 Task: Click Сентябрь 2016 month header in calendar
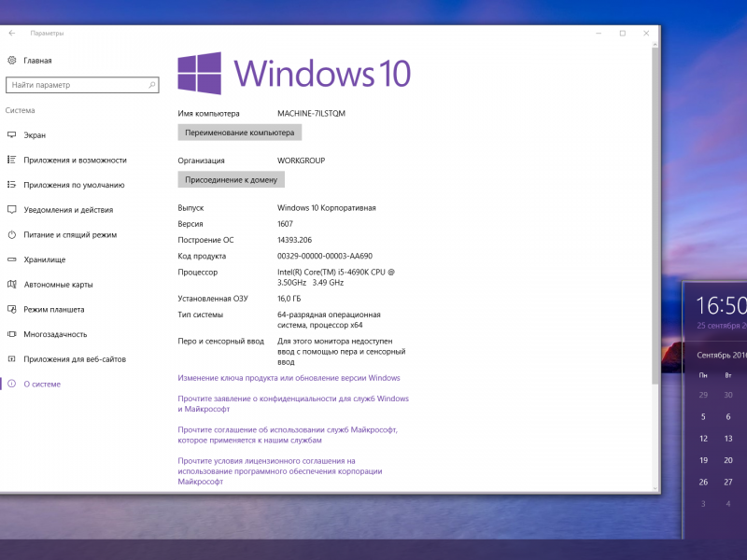(x=722, y=355)
